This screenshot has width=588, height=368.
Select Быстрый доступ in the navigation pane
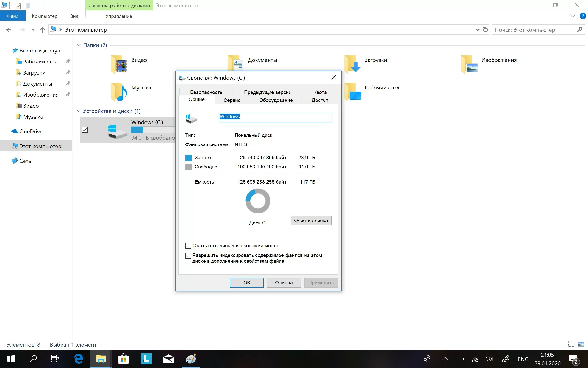point(36,51)
